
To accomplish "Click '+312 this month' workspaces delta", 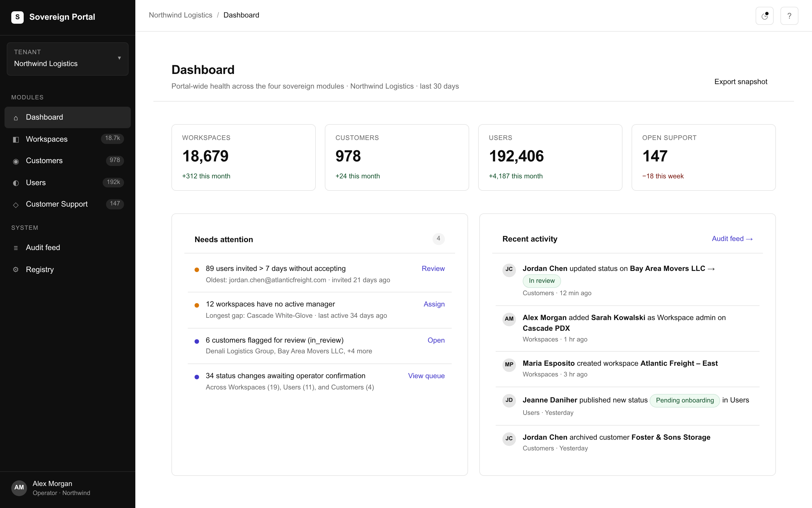I will 206,176.
